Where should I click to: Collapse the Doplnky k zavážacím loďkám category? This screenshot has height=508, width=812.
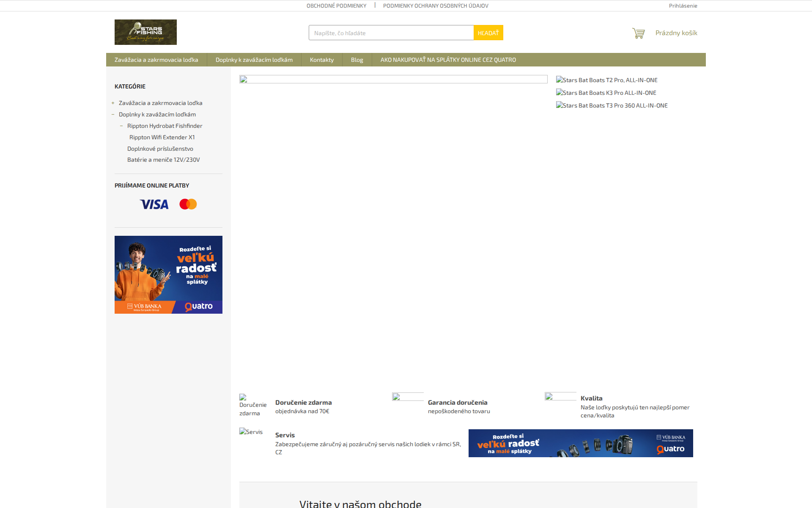[x=113, y=114]
